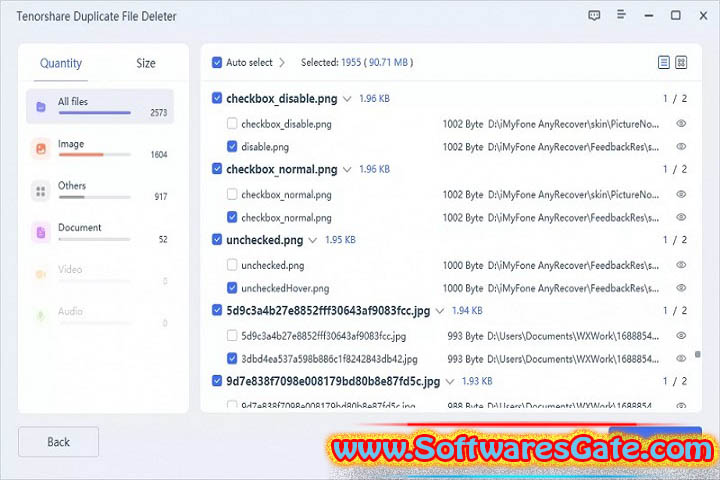The width and height of the screenshot is (720, 480).
Task: Preview 3dbd4ea537a598b886c1f8242843db42.jpg with eye icon
Action: tap(681, 358)
